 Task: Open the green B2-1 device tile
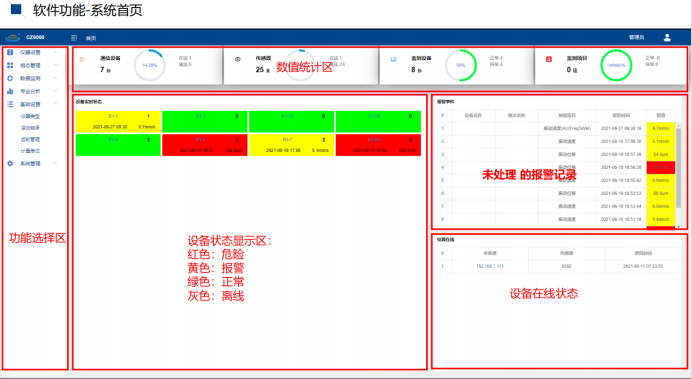[205, 122]
